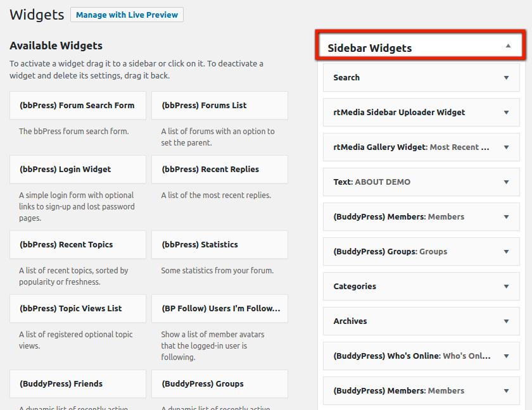Screen dimensions: 532x410
Task: Click the (BP Follow) Users I'm Following widget
Action: 219,308
